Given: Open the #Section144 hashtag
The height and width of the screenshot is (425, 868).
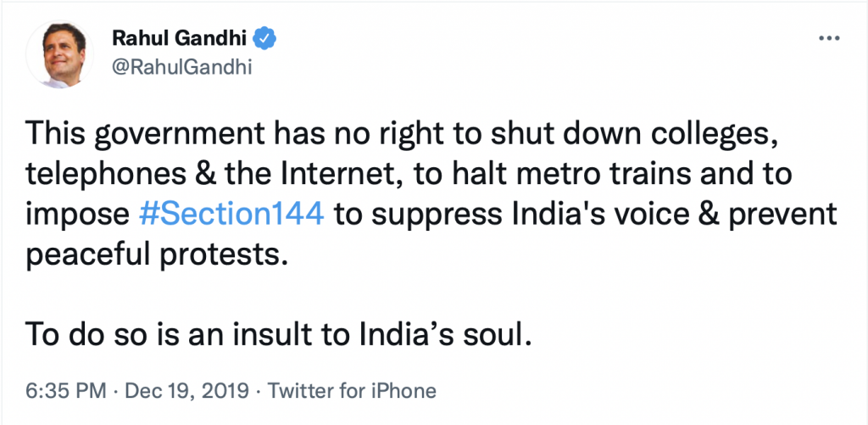Looking at the screenshot, I should click(x=231, y=211).
